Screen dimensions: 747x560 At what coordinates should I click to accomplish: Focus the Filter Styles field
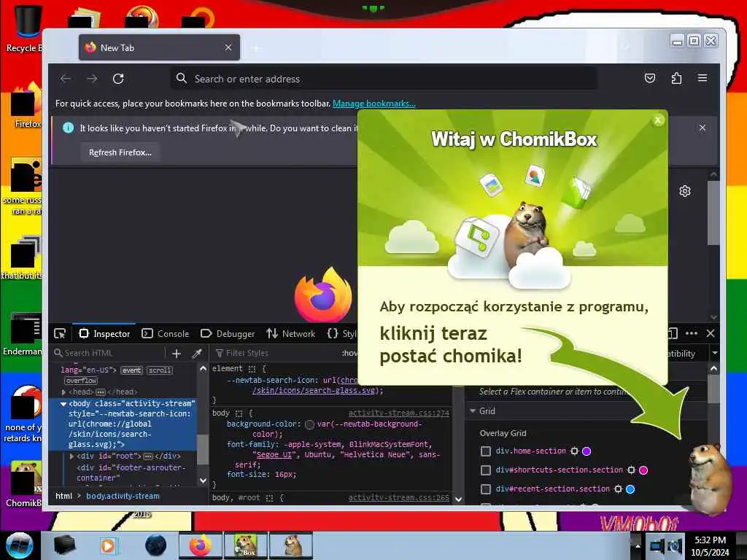pyautogui.click(x=276, y=353)
